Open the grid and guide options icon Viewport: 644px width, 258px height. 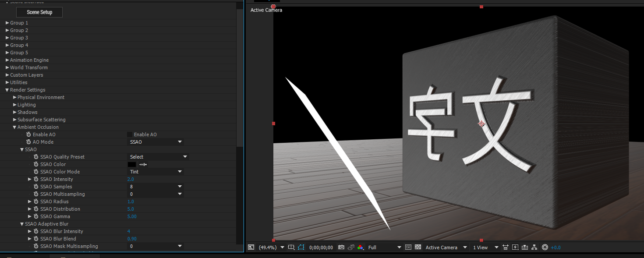[291, 247]
